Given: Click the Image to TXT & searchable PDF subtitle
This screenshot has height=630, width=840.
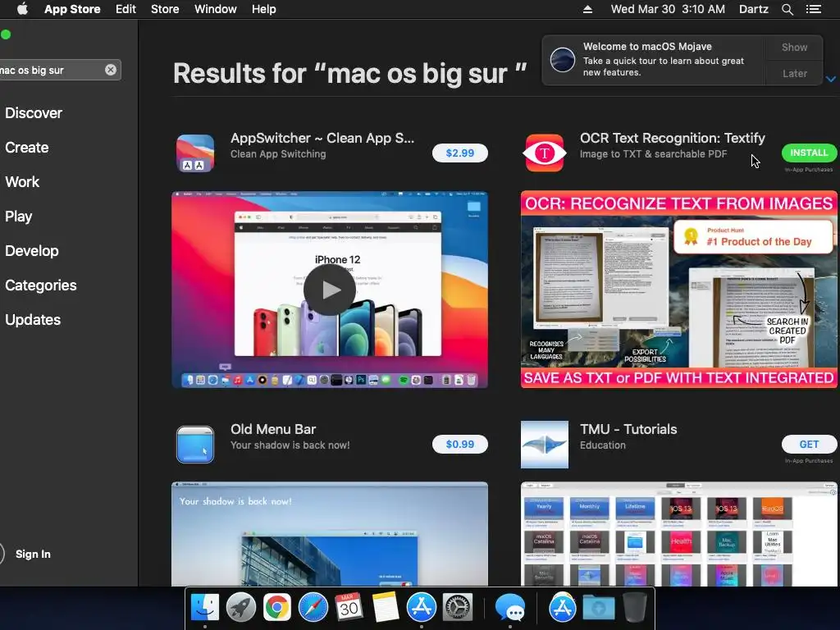Looking at the screenshot, I should click(653, 154).
